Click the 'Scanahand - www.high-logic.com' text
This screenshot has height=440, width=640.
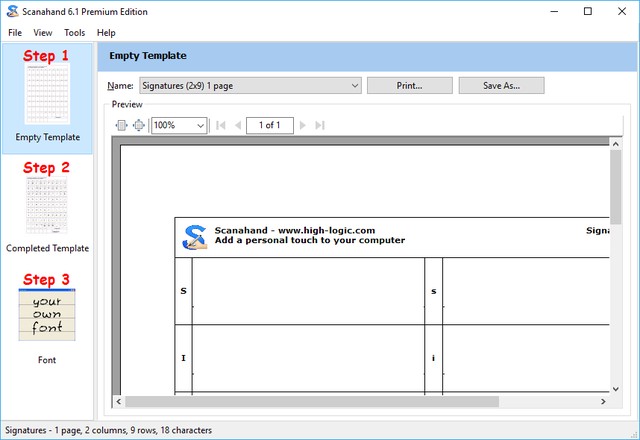click(295, 231)
